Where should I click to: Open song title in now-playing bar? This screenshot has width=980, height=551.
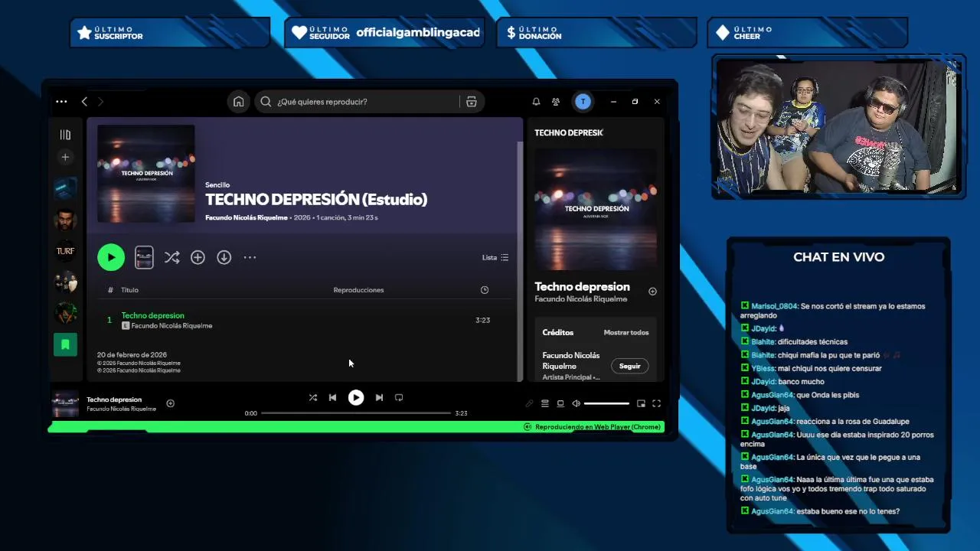(114, 399)
